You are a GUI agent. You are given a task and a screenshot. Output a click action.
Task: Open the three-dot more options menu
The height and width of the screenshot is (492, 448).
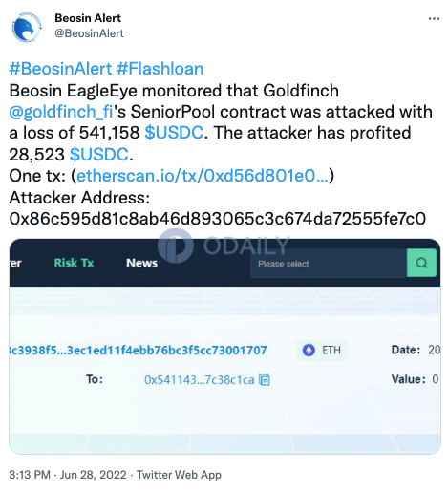pos(434,19)
